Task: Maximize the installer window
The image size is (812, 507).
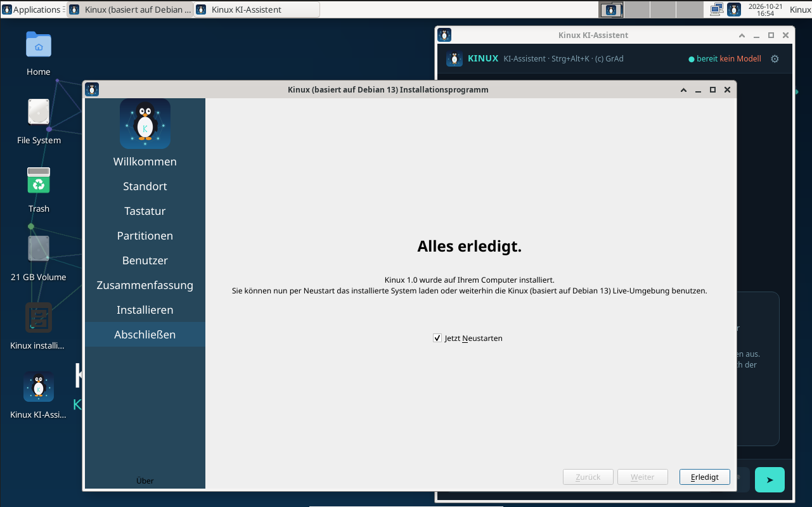Action: pos(712,90)
